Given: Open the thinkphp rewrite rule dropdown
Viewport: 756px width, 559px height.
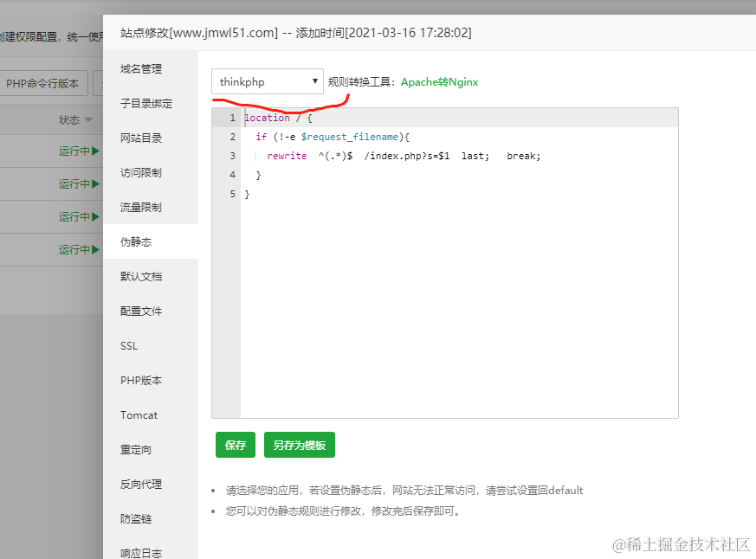Looking at the screenshot, I should pyautogui.click(x=266, y=80).
